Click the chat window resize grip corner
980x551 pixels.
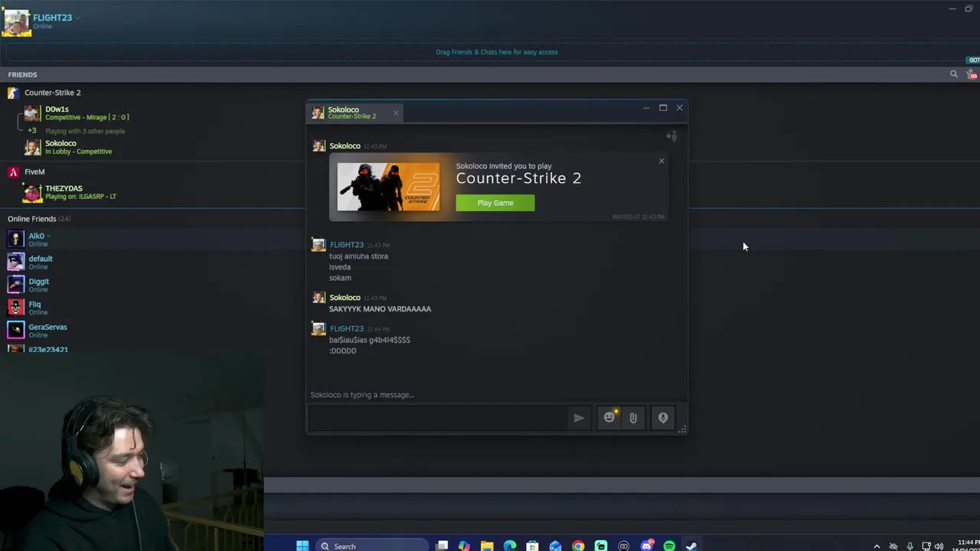(682, 429)
